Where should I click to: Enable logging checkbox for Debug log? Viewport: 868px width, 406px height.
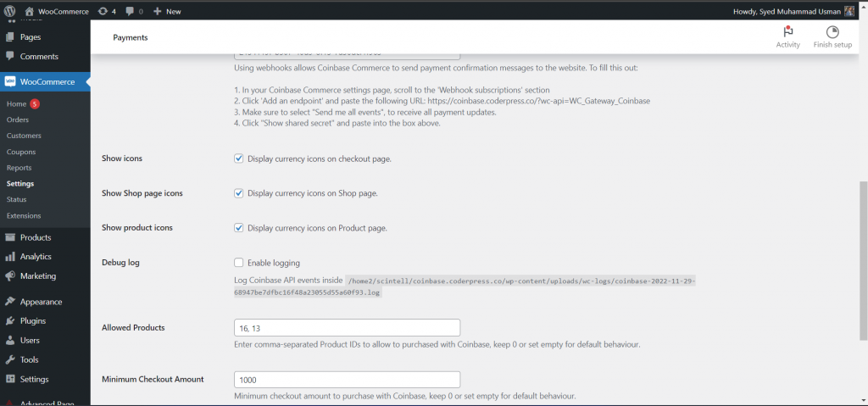pyautogui.click(x=239, y=263)
